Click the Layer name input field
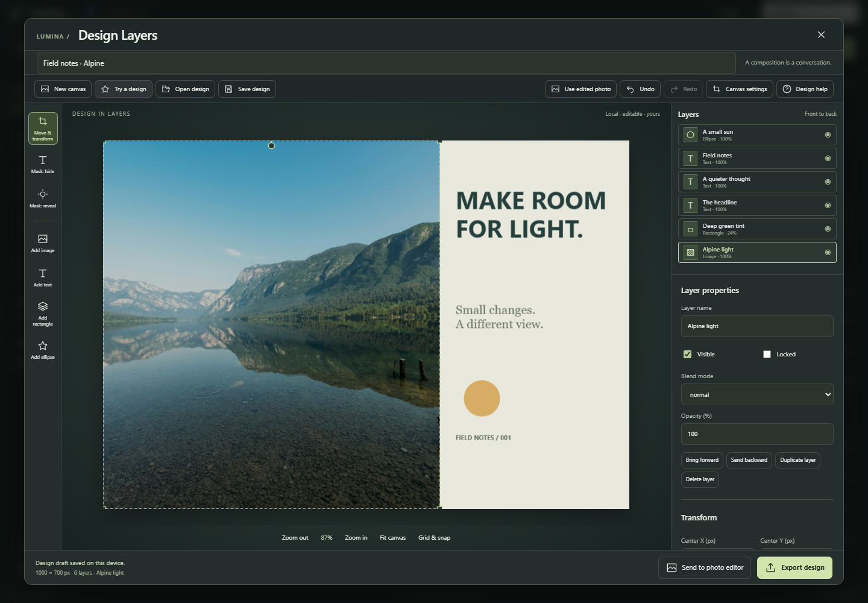This screenshot has height=603, width=868. point(757,326)
